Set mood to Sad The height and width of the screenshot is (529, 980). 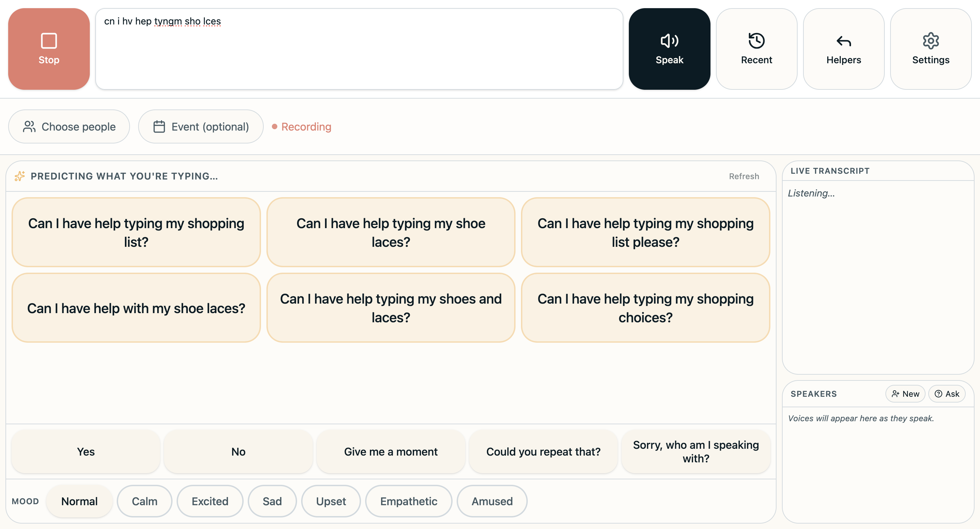click(x=272, y=501)
